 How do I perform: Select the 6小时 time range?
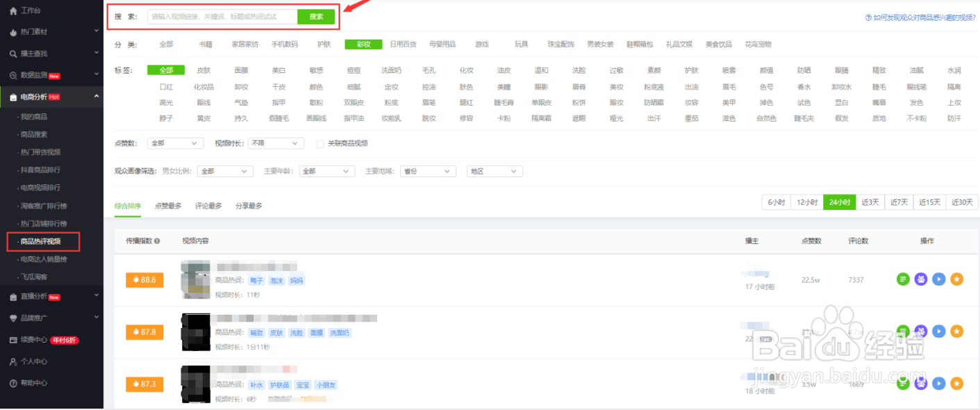tap(776, 202)
